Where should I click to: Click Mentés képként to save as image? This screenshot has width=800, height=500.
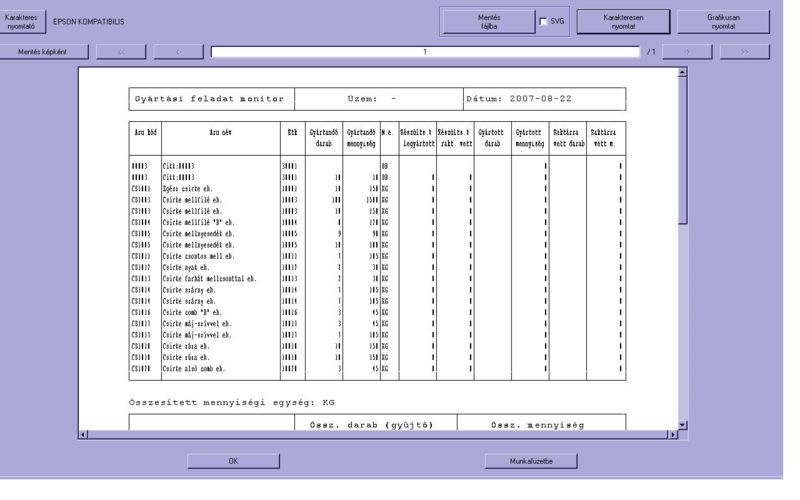pyautogui.click(x=43, y=51)
